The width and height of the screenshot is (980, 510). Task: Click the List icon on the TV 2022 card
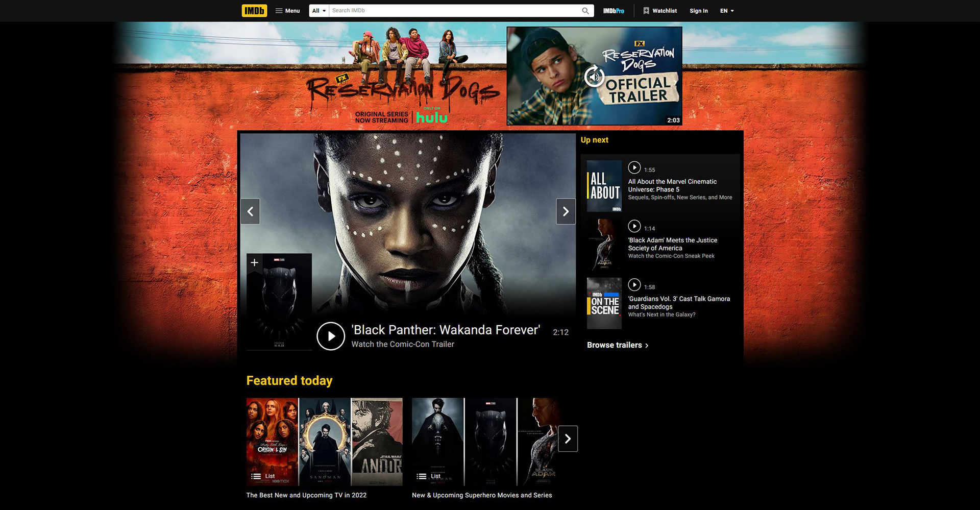coord(256,476)
